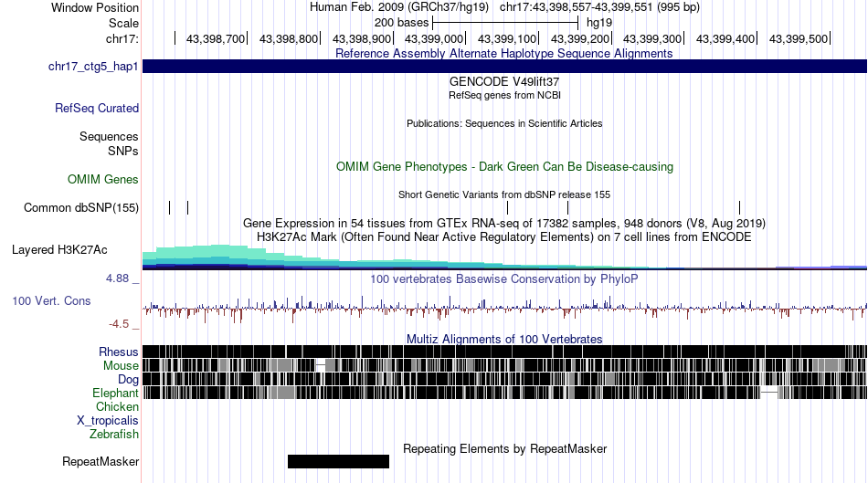Click the SNPs track label

point(123,151)
